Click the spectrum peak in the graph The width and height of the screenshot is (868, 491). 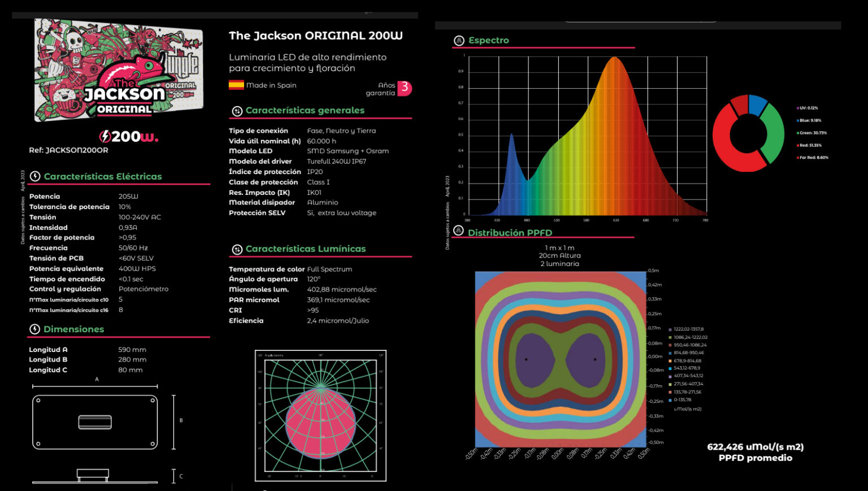point(614,58)
